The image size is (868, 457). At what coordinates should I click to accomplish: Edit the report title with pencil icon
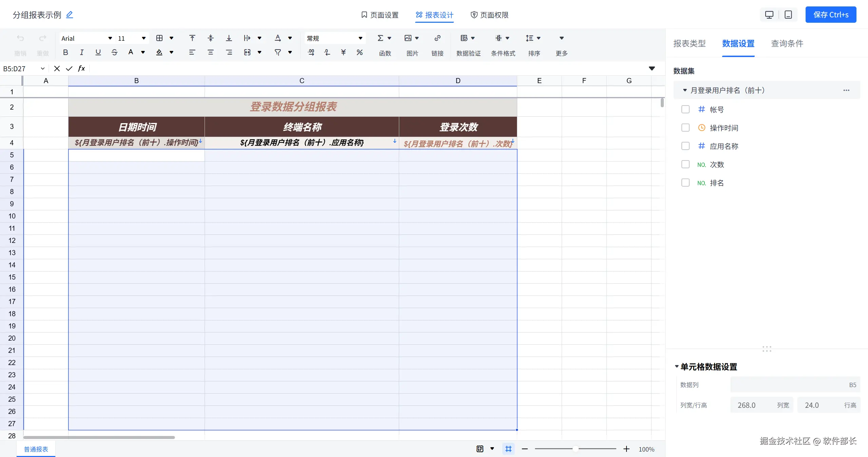click(70, 15)
